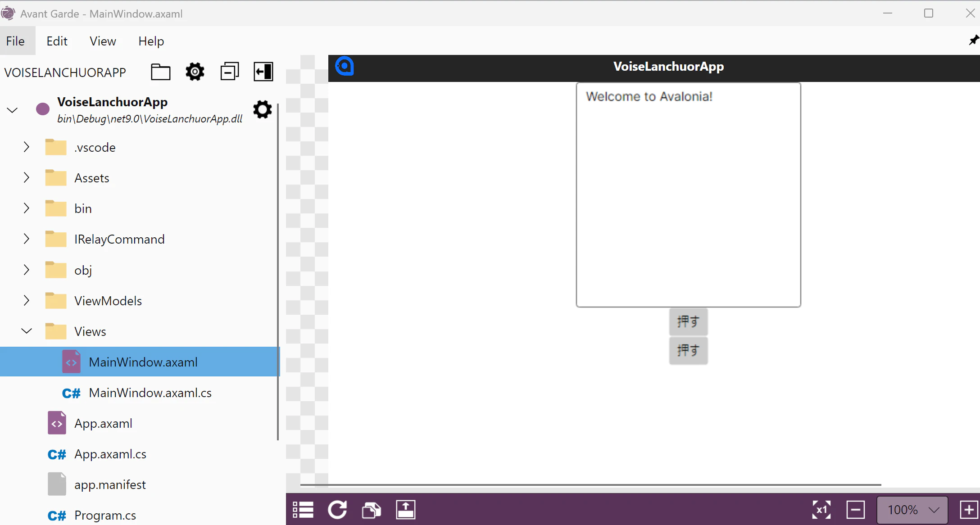The width and height of the screenshot is (980, 525).
Task: Expand the Assets folder
Action: (x=26, y=178)
